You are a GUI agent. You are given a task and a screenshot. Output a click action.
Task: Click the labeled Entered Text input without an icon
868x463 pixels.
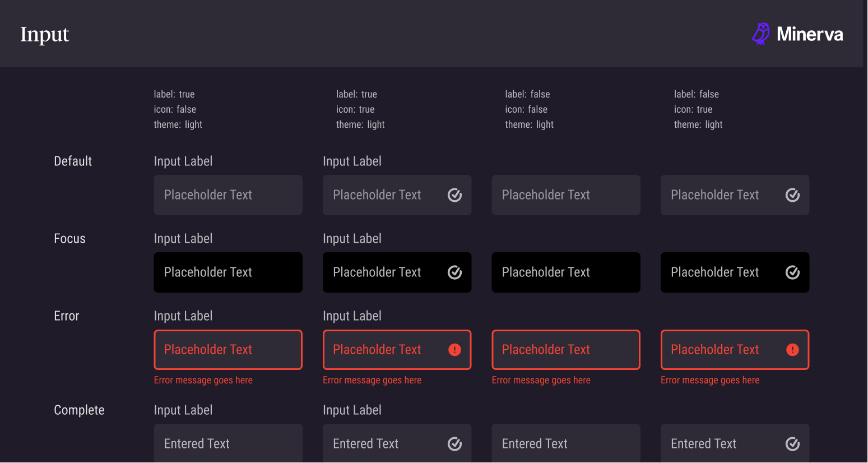point(228,444)
